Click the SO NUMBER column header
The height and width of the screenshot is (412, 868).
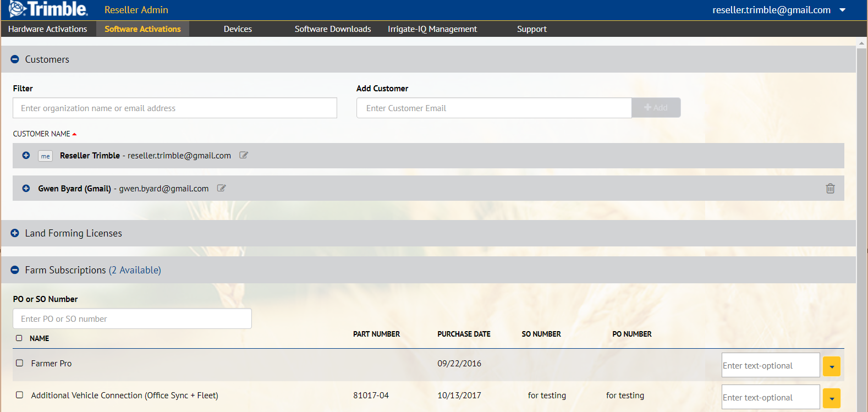pyautogui.click(x=541, y=334)
